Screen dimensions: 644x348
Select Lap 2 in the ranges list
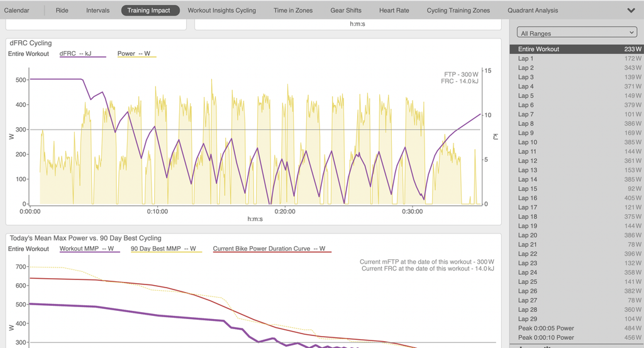[x=577, y=68]
